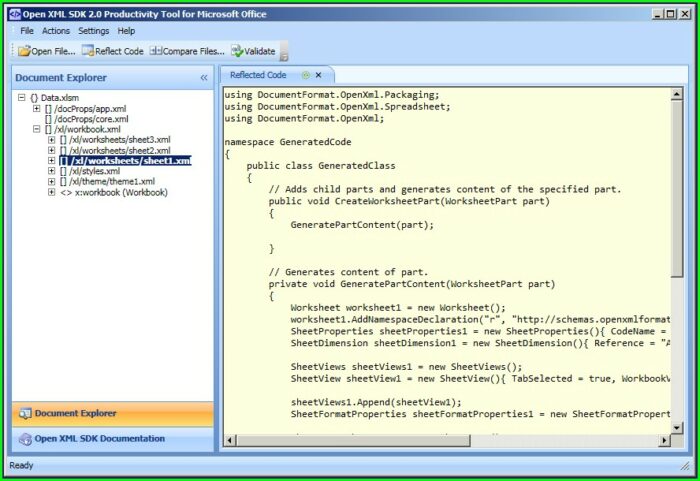Select /xl/workbook.xml tree item
700x481 pixels.
click(83, 130)
